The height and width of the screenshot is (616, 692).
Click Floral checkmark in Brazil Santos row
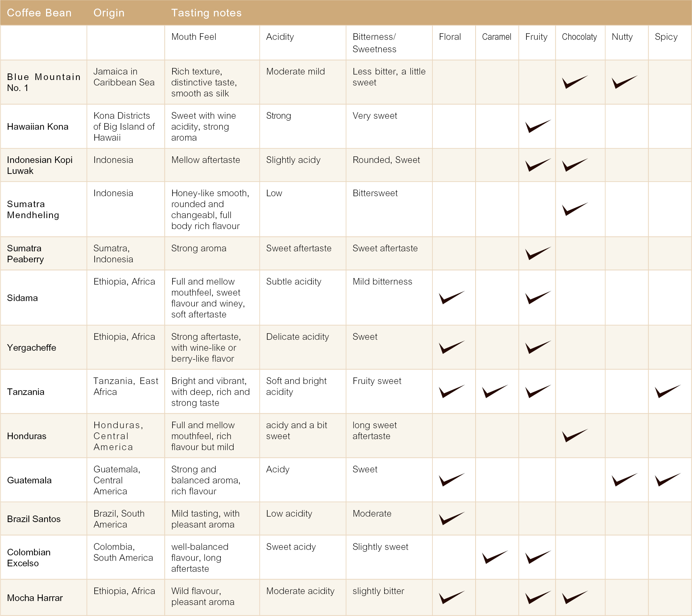click(451, 519)
